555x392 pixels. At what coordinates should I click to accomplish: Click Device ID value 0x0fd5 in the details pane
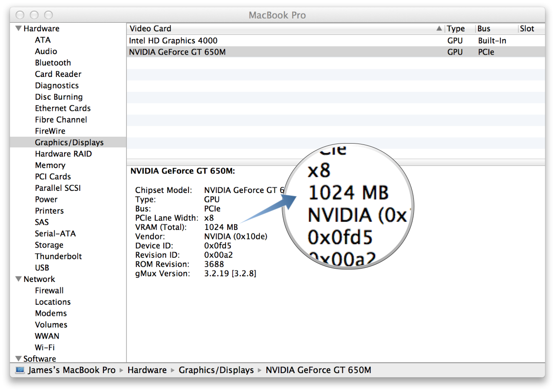click(218, 246)
